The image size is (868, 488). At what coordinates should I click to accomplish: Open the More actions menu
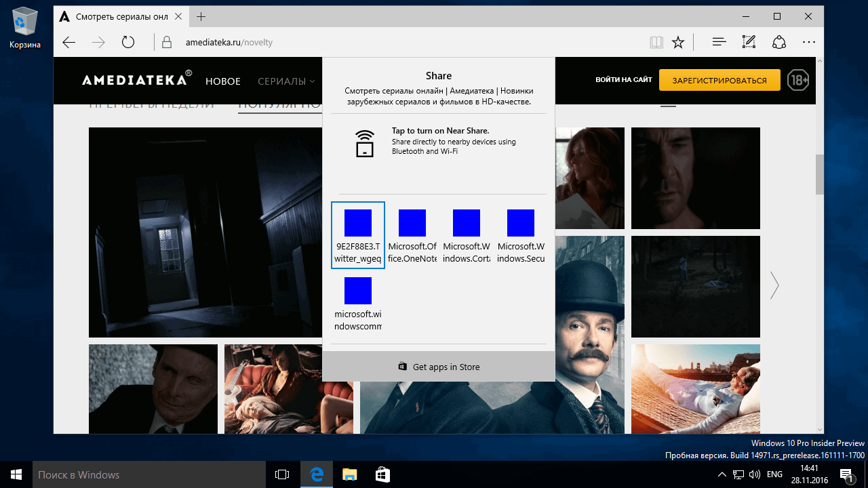pyautogui.click(x=808, y=42)
